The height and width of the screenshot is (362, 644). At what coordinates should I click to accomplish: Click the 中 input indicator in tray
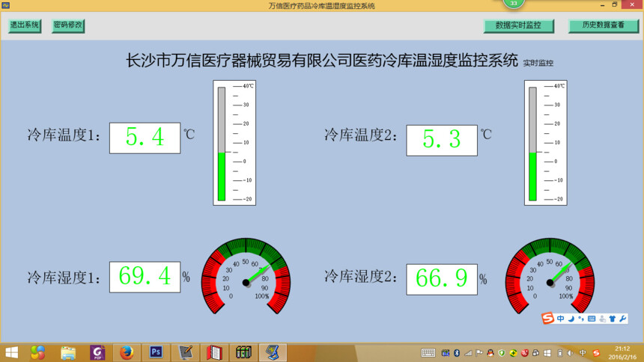[x=583, y=353]
